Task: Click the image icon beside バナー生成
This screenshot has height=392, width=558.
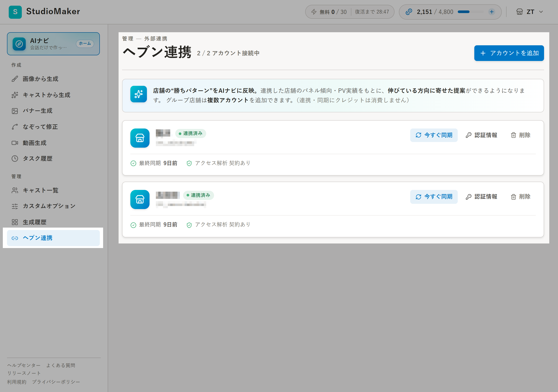Action: (x=15, y=111)
